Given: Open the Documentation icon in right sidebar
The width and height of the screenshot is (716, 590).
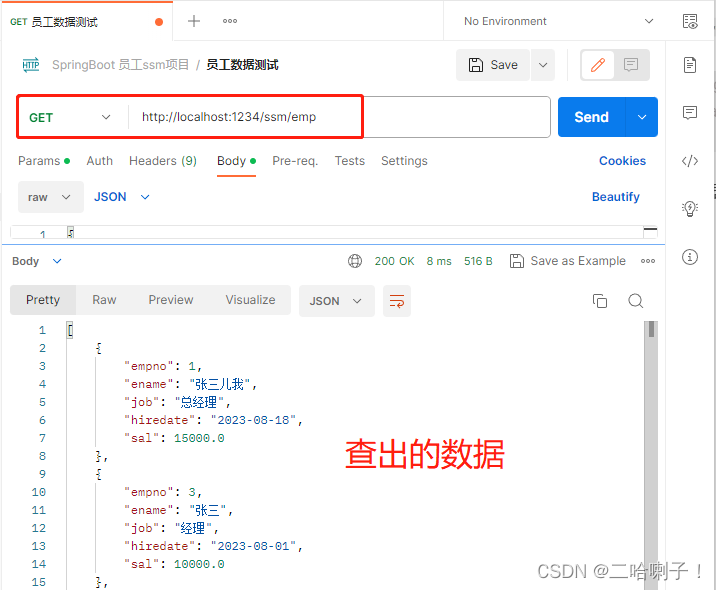Looking at the screenshot, I should [690, 65].
